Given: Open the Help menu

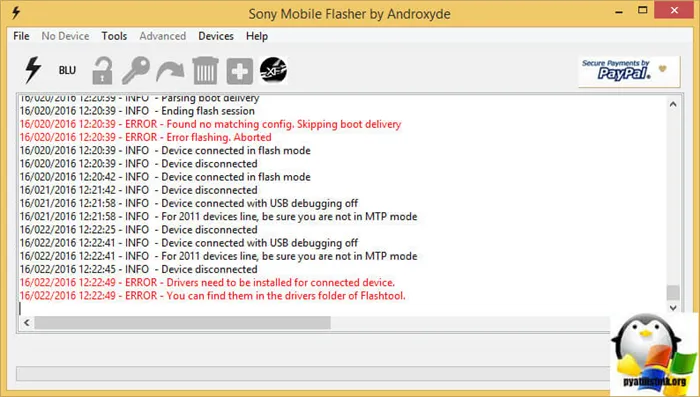Looking at the screenshot, I should pyautogui.click(x=257, y=36).
